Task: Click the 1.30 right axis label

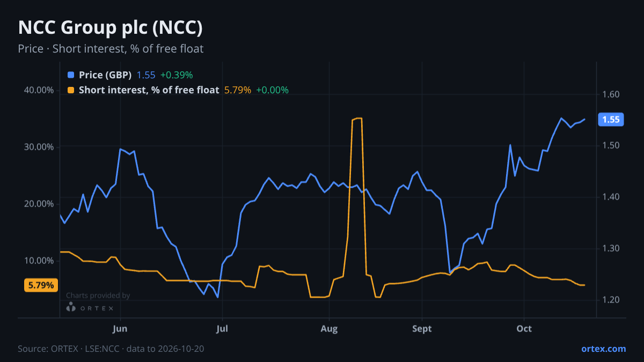Action: click(x=611, y=248)
